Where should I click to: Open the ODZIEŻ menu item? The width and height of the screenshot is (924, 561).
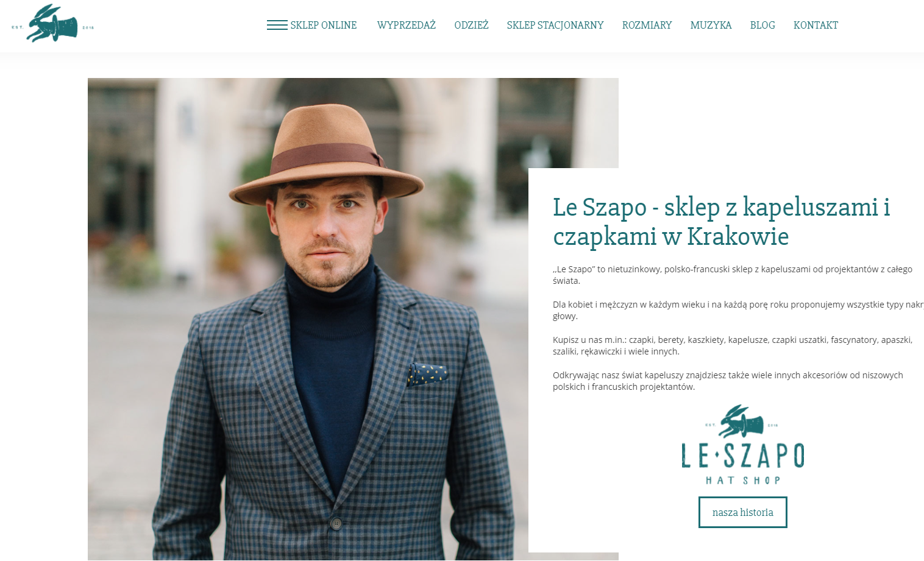(x=472, y=25)
